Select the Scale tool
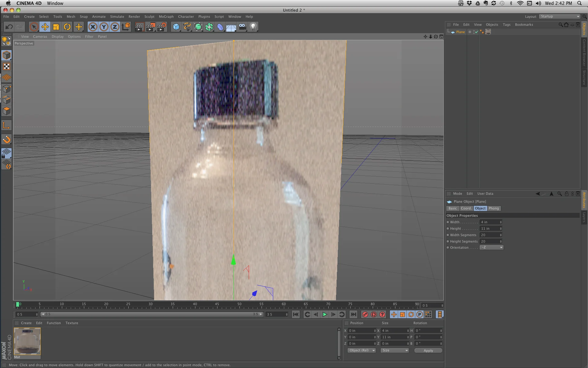The image size is (588, 368). coord(56,27)
